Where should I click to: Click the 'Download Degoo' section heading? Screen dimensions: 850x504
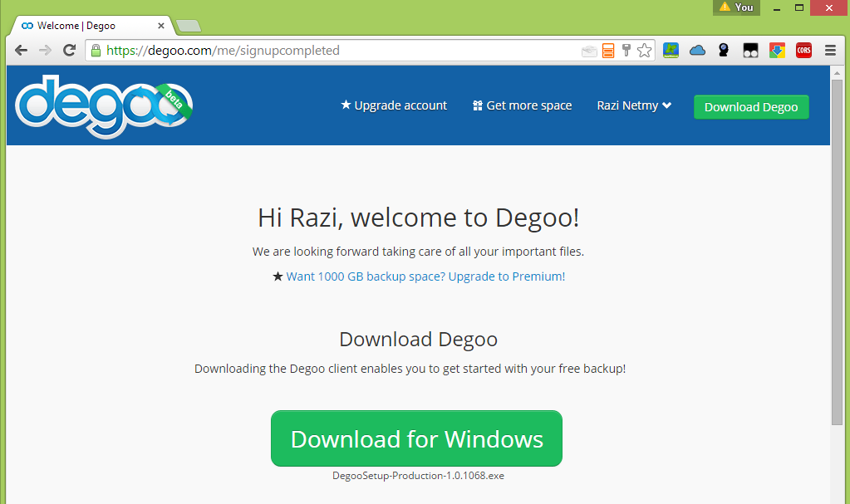(x=419, y=340)
